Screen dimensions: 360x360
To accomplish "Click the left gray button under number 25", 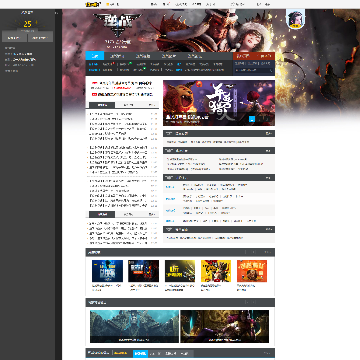I will [x=14, y=37].
